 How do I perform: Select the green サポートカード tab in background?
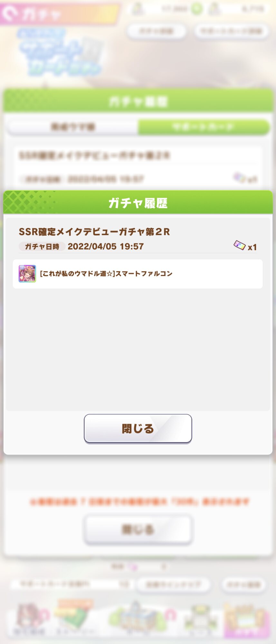[x=204, y=127]
